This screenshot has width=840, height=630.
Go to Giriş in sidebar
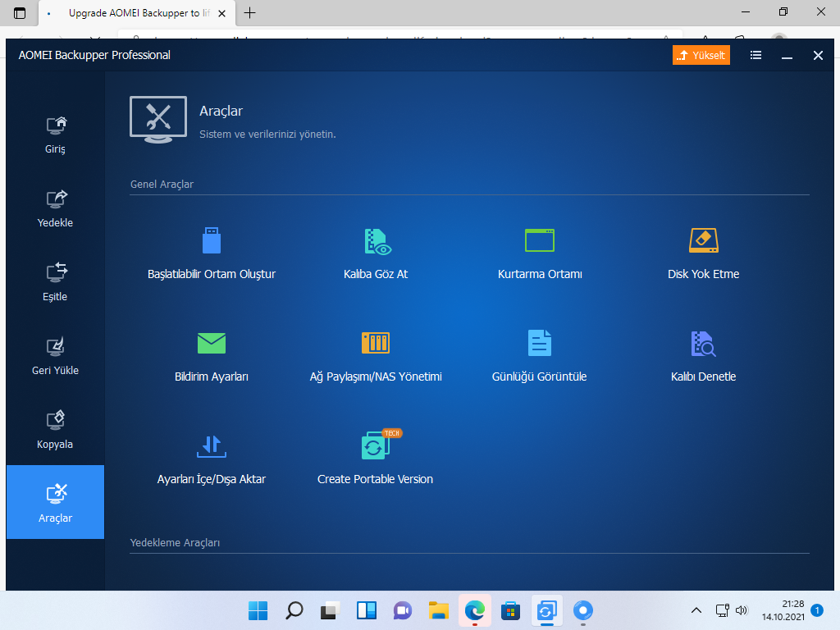point(55,135)
